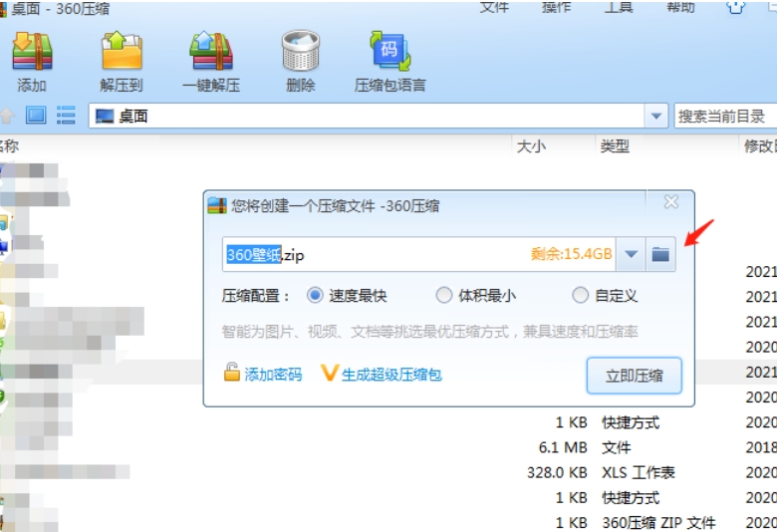
Task: Click the 立即压缩 button
Action: tap(635, 376)
